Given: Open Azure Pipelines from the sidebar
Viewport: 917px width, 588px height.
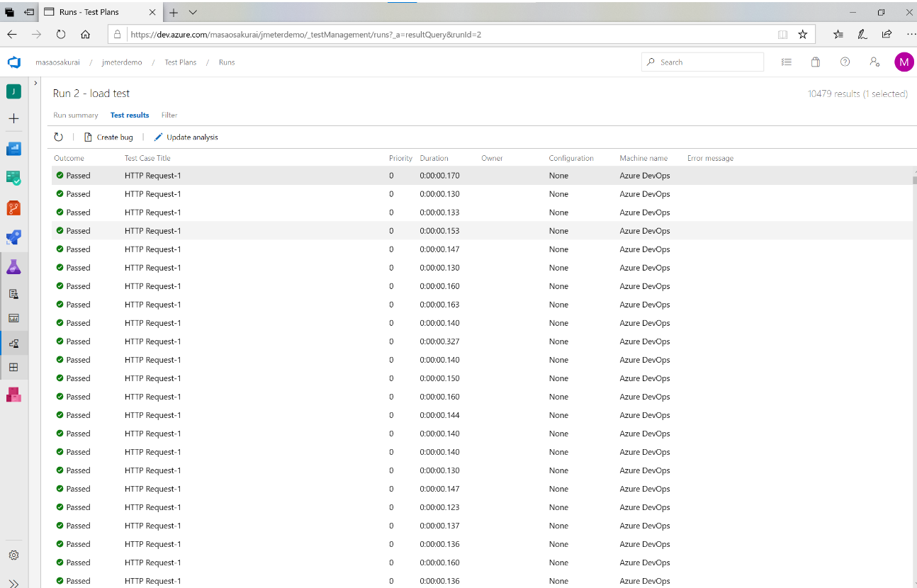Looking at the screenshot, I should coord(13,237).
